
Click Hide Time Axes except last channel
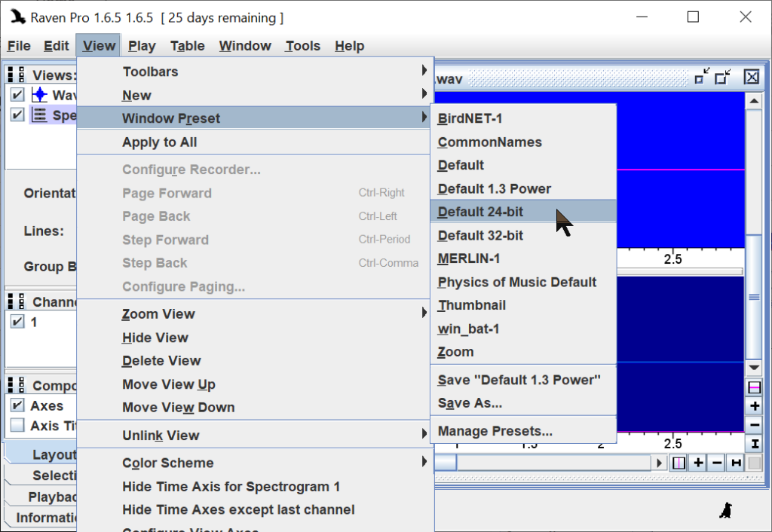tap(255, 510)
